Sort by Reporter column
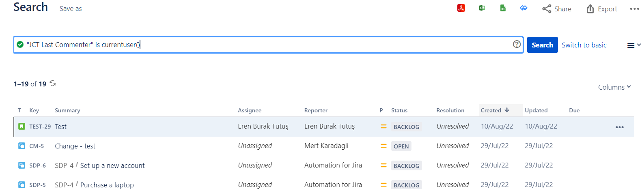The height and width of the screenshot is (189, 644). click(316, 110)
